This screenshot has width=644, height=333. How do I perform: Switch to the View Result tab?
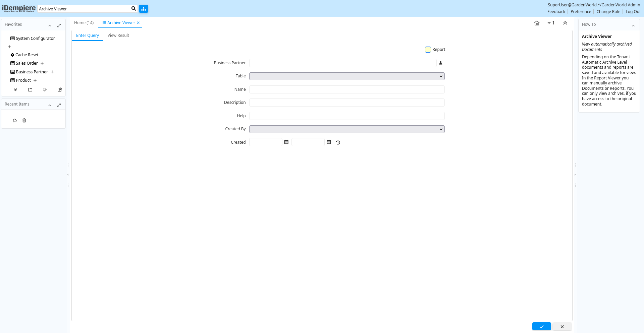pos(118,36)
